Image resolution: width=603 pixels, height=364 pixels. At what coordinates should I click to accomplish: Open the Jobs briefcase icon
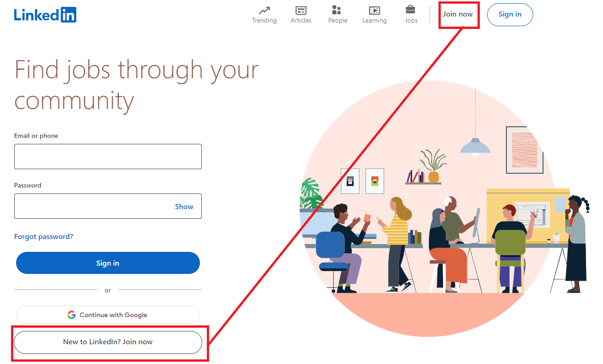coord(410,10)
